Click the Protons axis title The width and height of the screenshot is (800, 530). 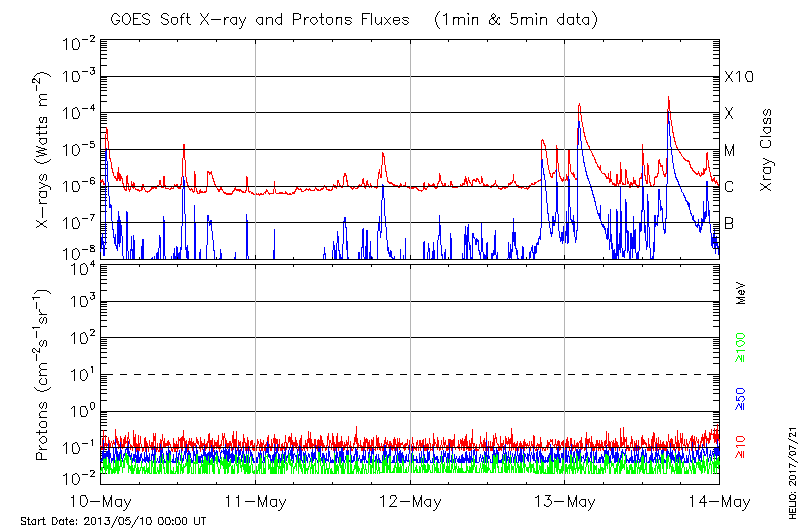43,374
